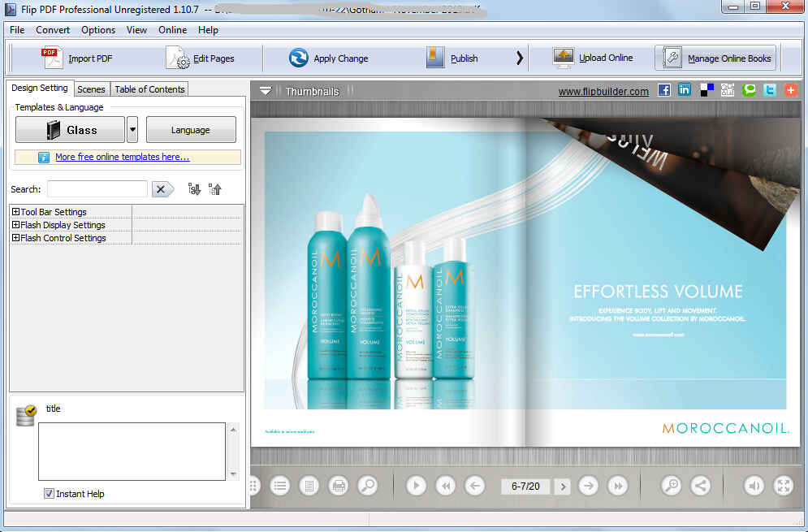
Task: Open the Convert menu
Action: [53, 30]
